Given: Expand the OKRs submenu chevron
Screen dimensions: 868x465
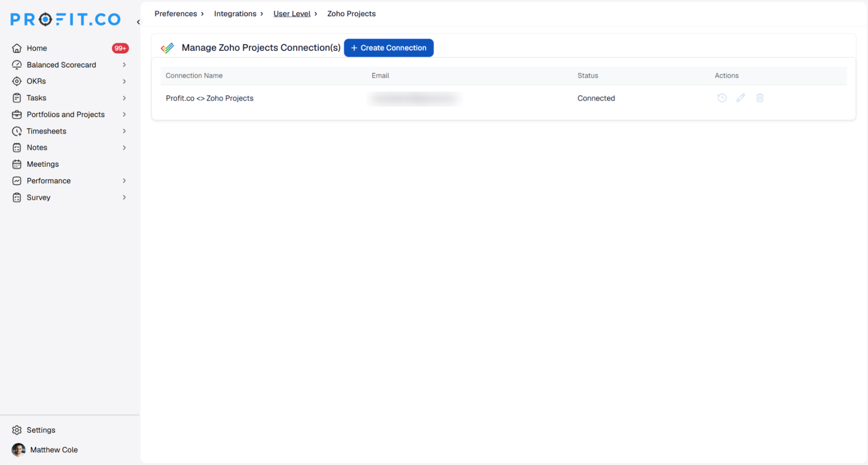Looking at the screenshot, I should point(124,81).
